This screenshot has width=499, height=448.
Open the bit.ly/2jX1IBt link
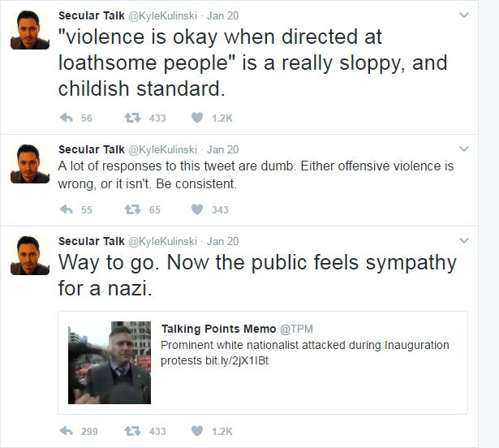coord(237,360)
